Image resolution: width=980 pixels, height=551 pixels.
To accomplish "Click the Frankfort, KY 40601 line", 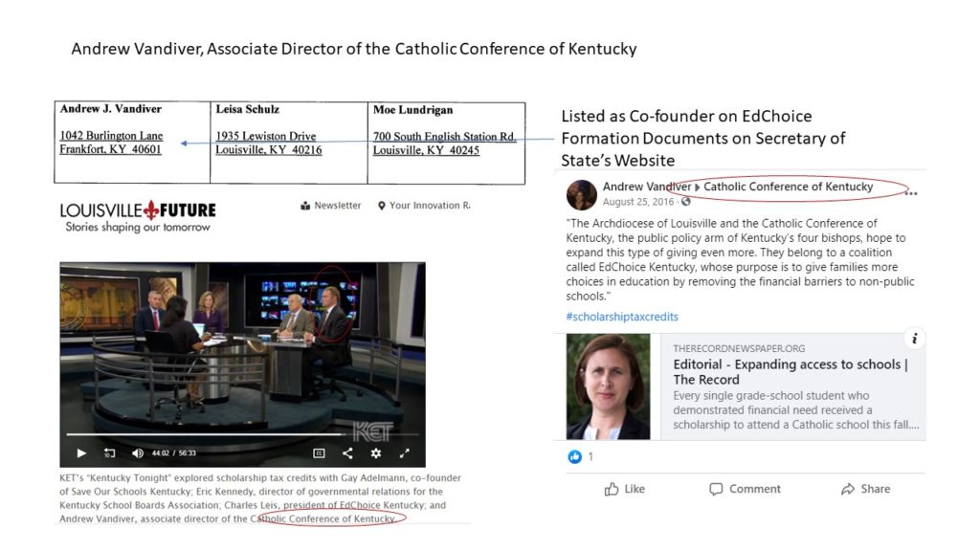I will coord(111,149).
